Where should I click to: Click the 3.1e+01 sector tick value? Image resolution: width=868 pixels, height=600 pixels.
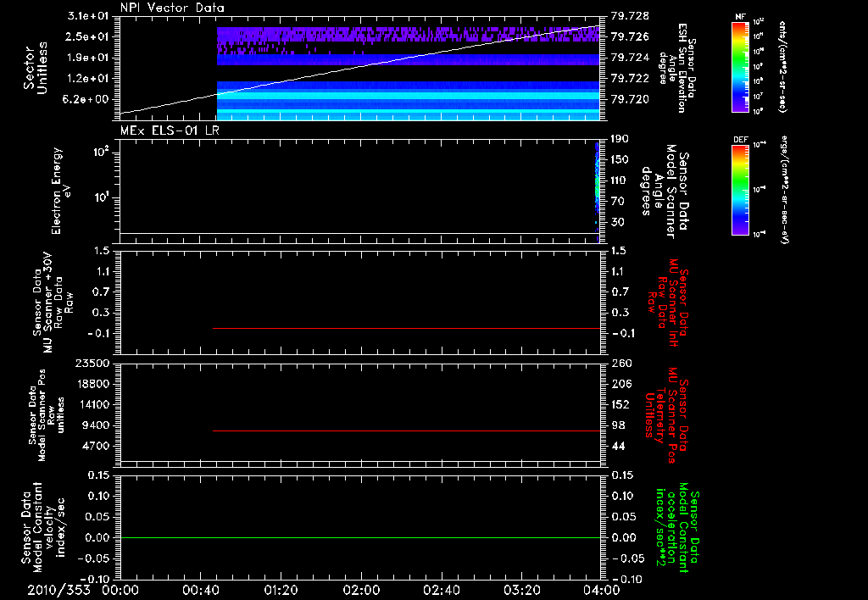click(88, 15)
